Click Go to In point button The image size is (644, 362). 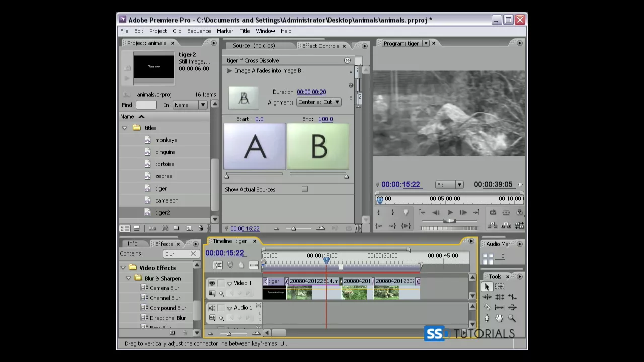pos(379,226)
